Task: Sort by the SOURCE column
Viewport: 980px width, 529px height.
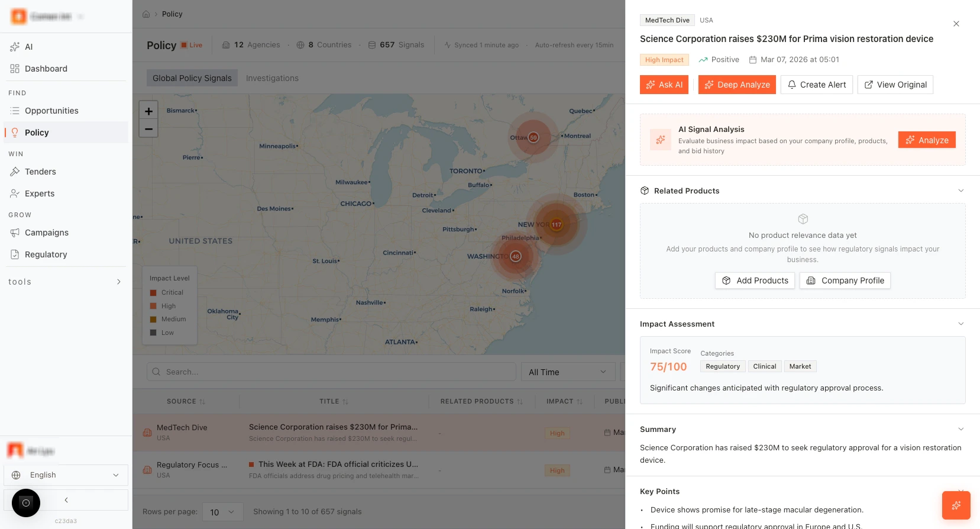Action: point(186,401)
